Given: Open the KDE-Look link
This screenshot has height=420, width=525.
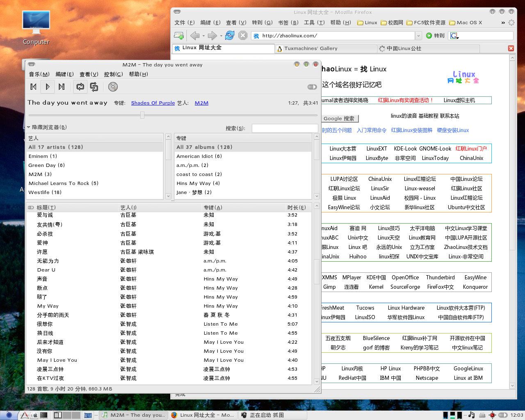Looking at the screenshot, I should 405,148.
